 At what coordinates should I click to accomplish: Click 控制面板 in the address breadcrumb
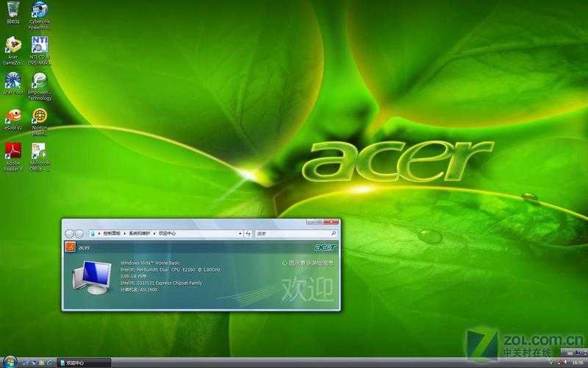[112, 233]
